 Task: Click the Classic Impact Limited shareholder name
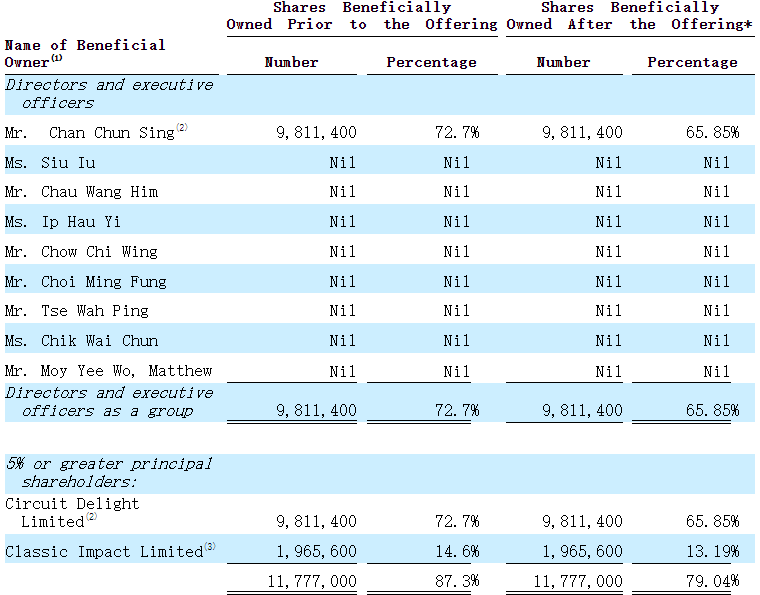click(x=103, y=552)
